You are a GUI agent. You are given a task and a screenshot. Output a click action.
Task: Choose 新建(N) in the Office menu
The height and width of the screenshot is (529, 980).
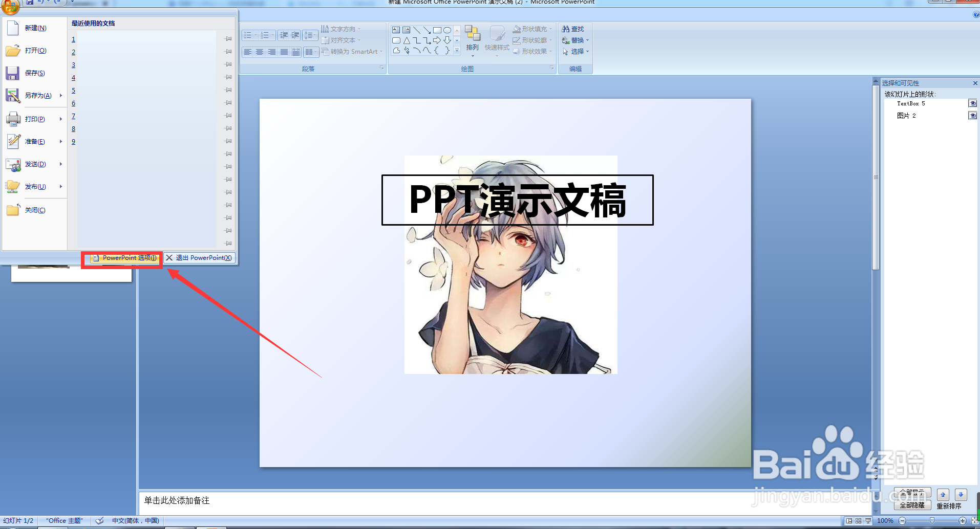(34, 28)
